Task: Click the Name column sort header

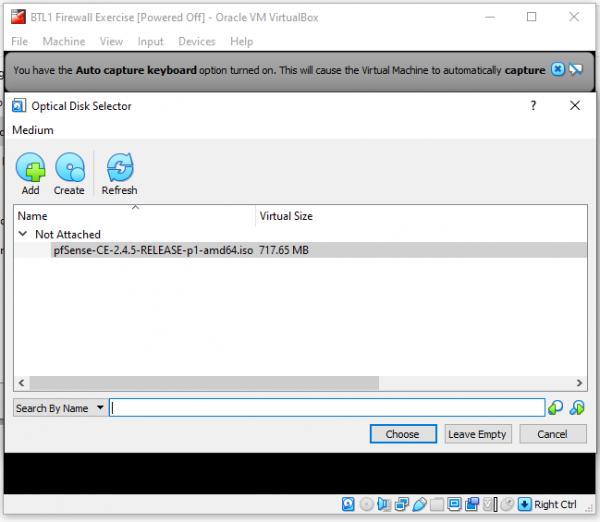Action: pos(135,215)
